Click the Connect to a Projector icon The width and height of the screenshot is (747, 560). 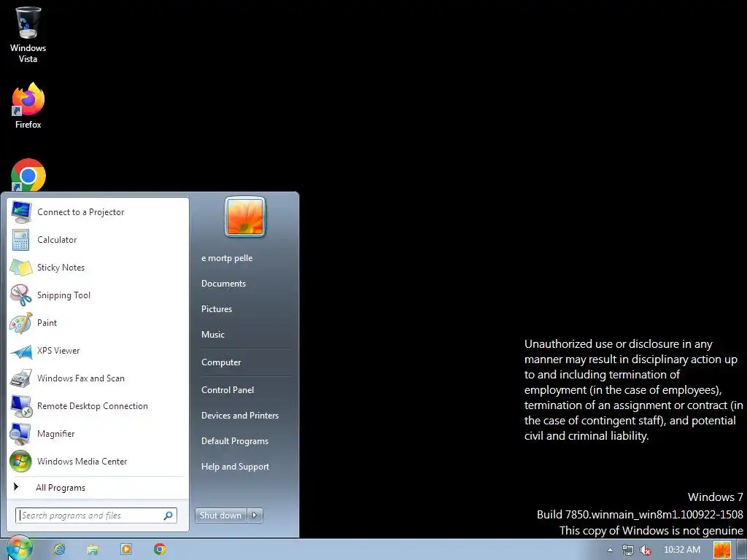pos(21,212)
